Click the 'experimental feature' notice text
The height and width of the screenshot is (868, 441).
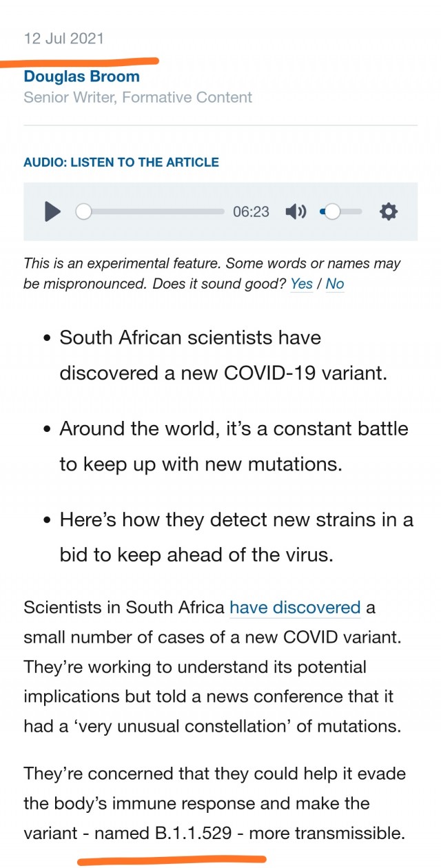(212, 273)
